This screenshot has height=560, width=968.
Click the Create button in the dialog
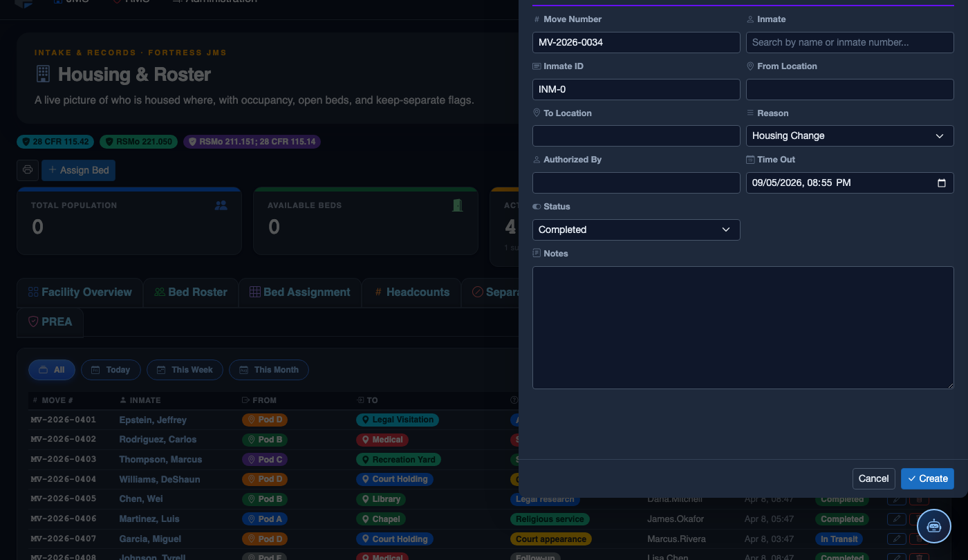pos(927,478)
